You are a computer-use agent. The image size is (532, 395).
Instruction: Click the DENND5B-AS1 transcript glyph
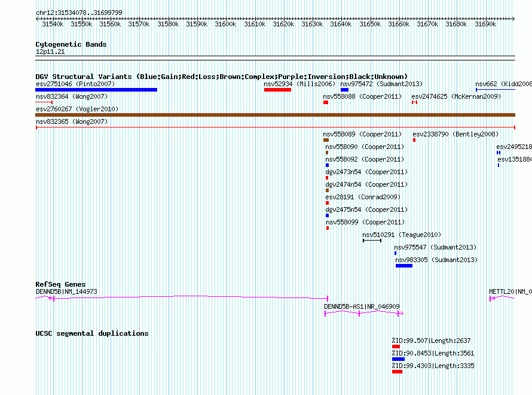pos(364,313)
